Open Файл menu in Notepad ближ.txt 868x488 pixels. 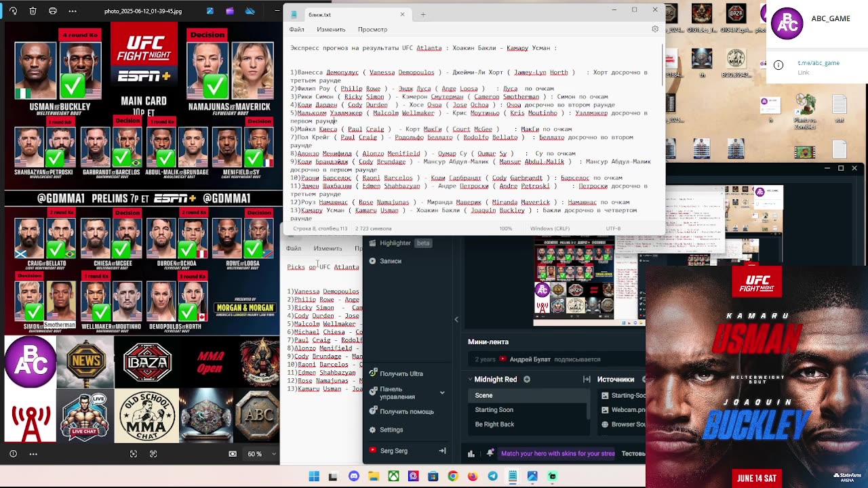[296, 29]
